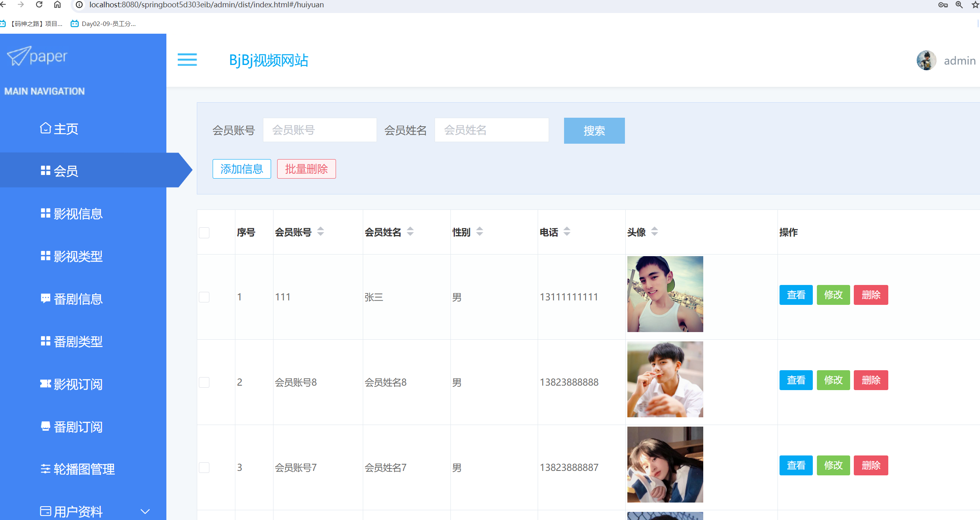
Task: Check the select-all header checkbox
Action: pos(204,233)
